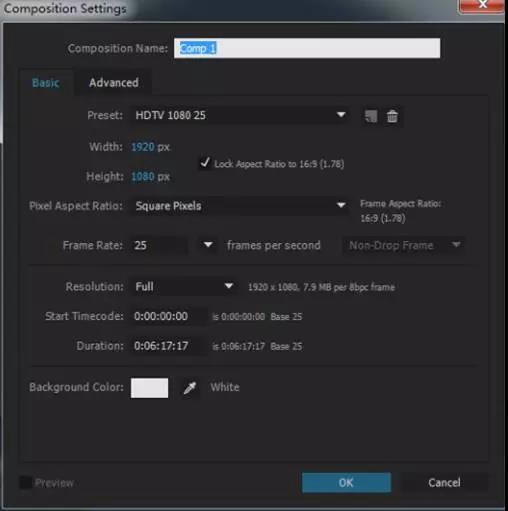Expand the Pixel Aspect Ratio dropdown
This screenshot has width=508, height=511.
(239, 206)
